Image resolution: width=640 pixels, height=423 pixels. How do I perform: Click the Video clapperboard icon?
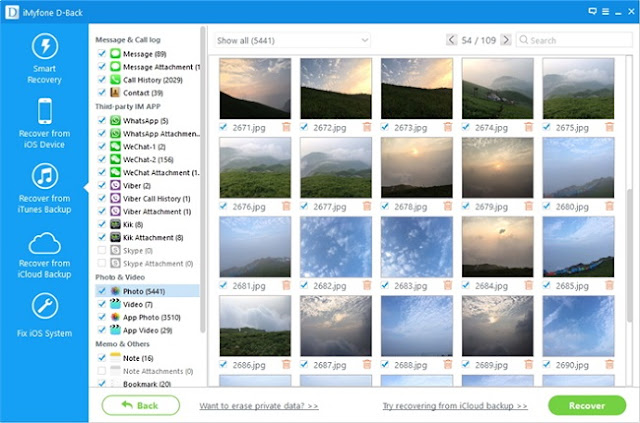(x=116, y=304)
